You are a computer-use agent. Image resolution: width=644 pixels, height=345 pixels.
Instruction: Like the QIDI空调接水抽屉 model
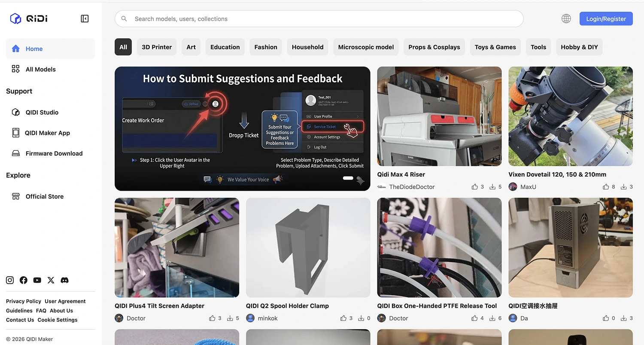pos(606,318)
